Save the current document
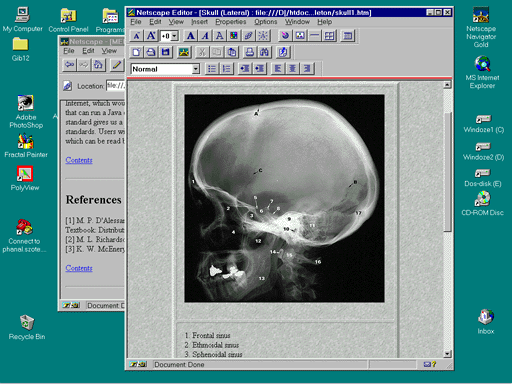Viewport: 512px width, 384px height. tap(165, 52)
